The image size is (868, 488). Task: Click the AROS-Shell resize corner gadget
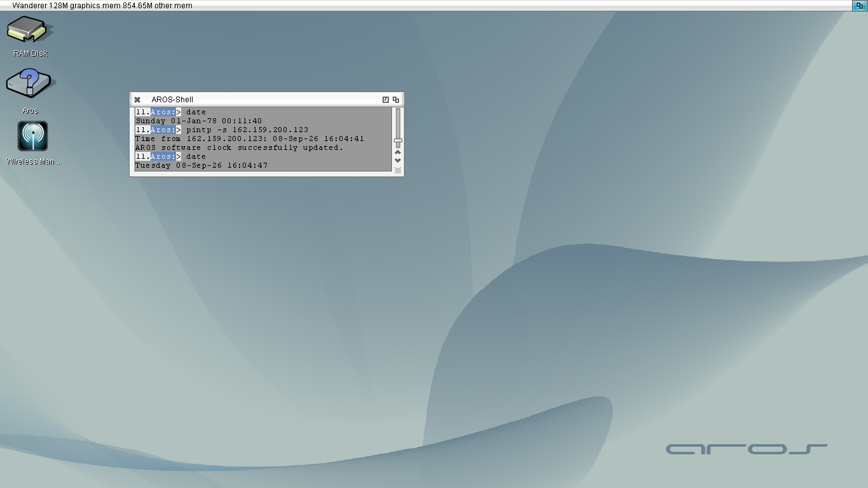tap(398, 170)
